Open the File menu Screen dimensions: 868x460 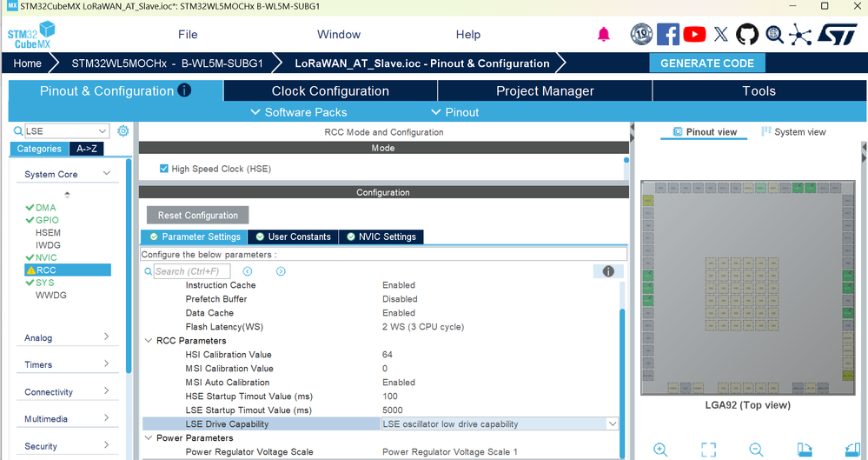point(188,35)
